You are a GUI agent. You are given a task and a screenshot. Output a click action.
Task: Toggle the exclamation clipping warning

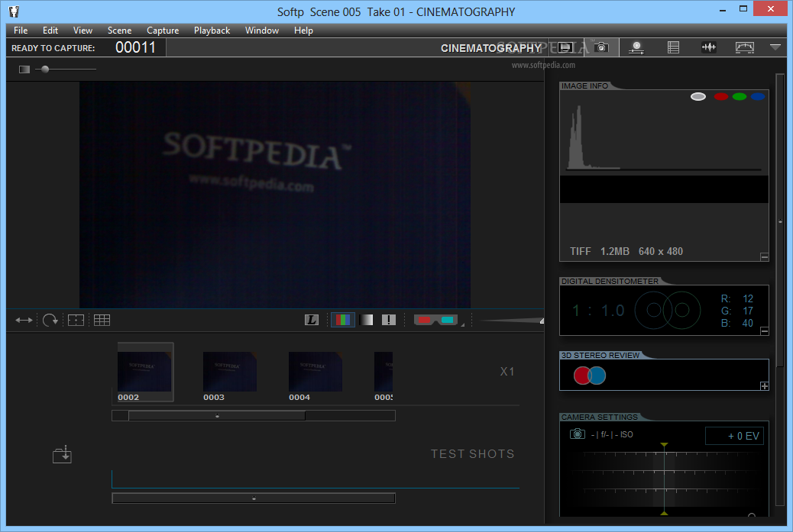(388, 320)
